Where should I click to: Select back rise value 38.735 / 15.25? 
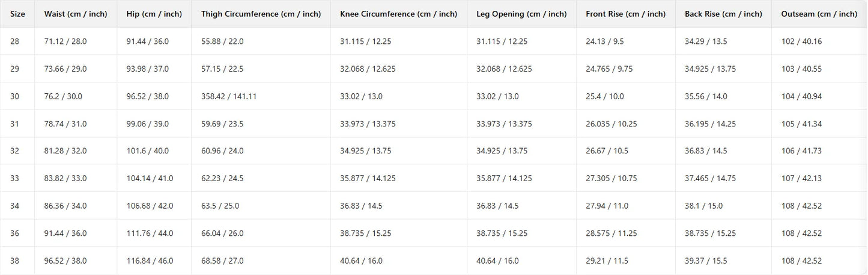[711, 233]
